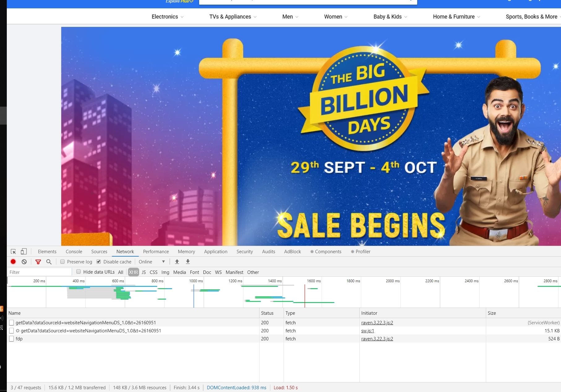Switch to the Application tab

click(x=216, y=252)
